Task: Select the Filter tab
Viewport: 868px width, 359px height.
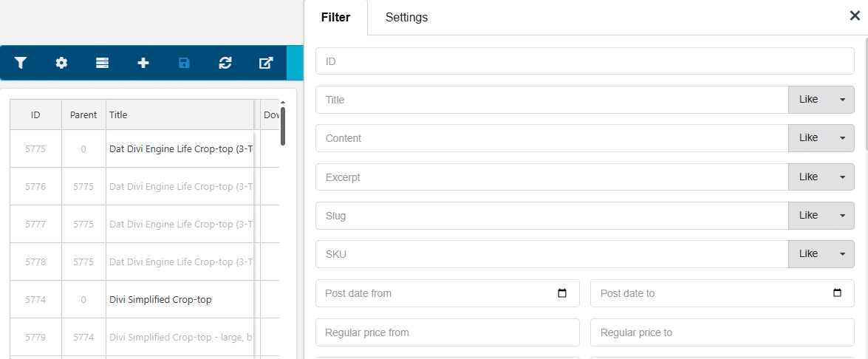Action: [335, 17]
